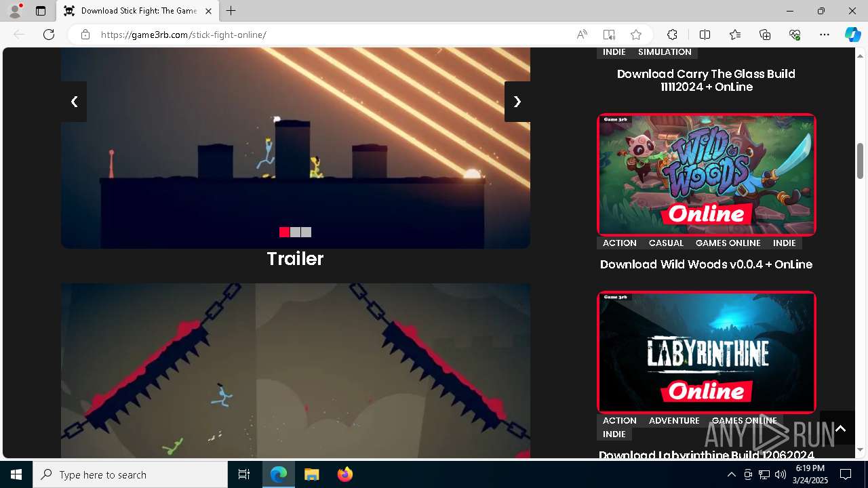
Task: Open ACTION tag under Wild Woods
Action: click(x=620, y=243)
